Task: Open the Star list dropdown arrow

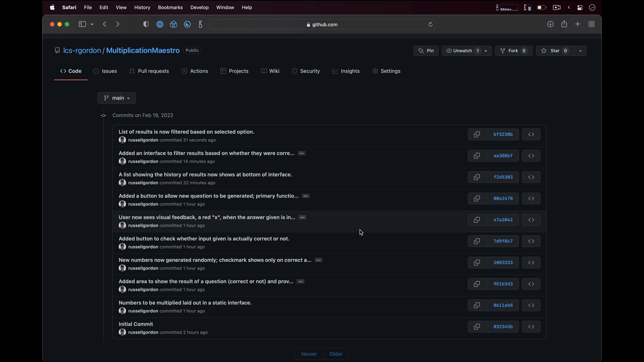Action: click(581, 51)
